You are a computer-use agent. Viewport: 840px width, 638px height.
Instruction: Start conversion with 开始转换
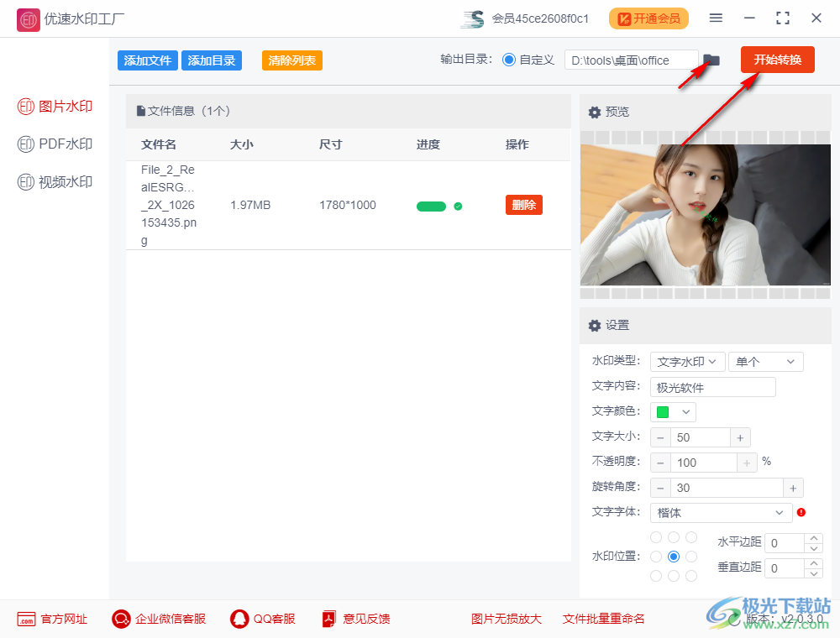point(777,60)
